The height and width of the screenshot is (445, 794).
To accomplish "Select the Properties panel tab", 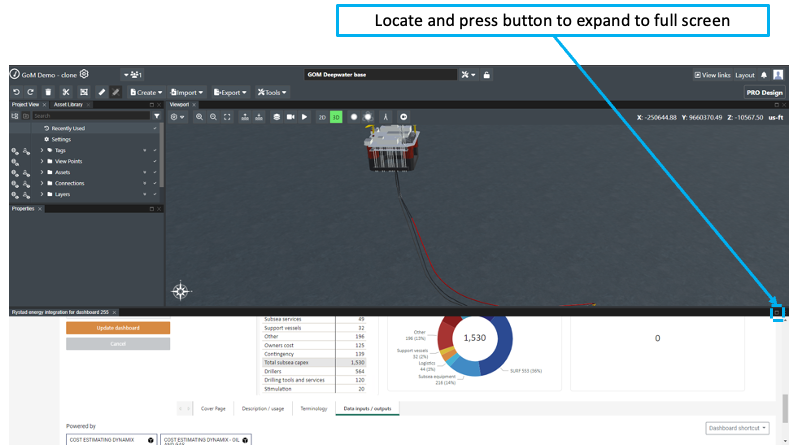I will pos(23,209).
